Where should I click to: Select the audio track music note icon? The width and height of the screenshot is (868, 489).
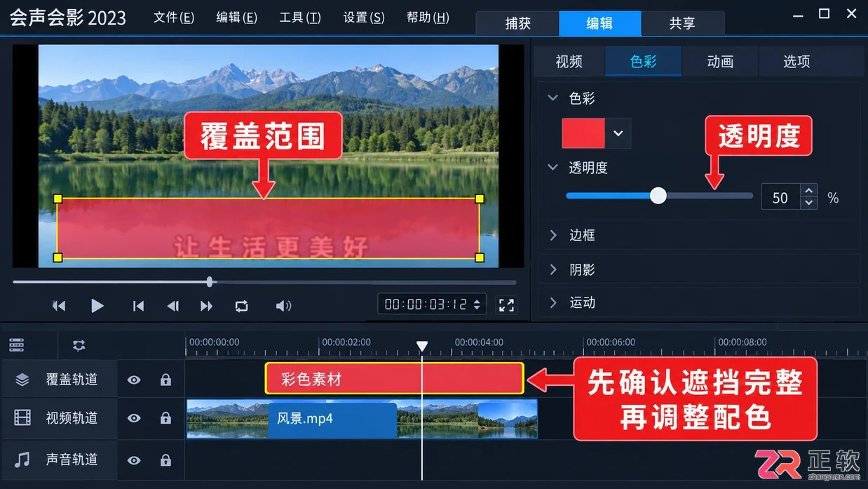coord(22,460)
